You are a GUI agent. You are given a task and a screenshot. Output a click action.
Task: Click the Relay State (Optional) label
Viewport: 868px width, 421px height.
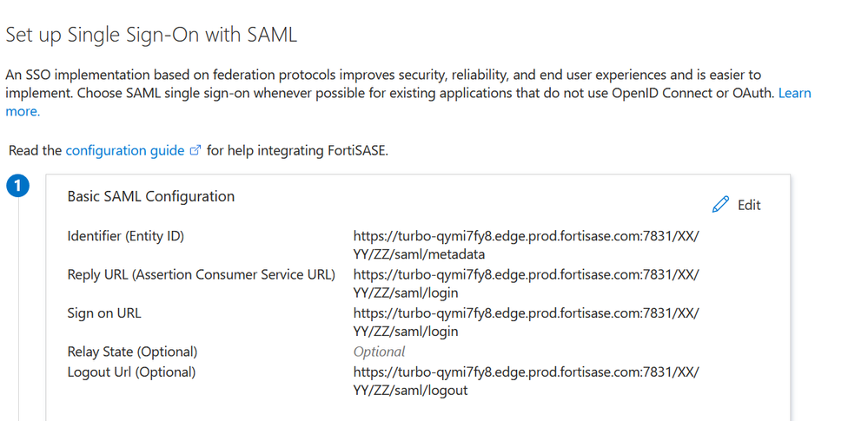click(x=132, y=352)
